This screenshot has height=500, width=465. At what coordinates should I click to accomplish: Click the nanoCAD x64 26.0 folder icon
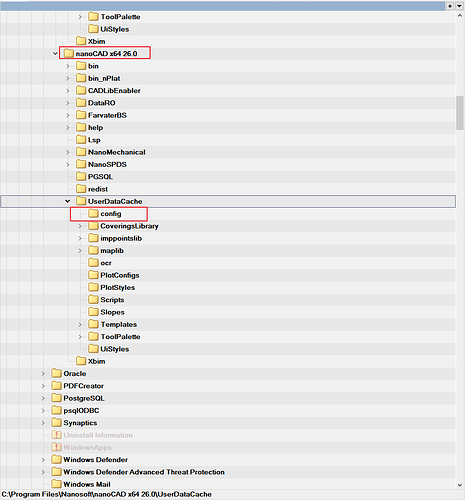tap(68, 53)
